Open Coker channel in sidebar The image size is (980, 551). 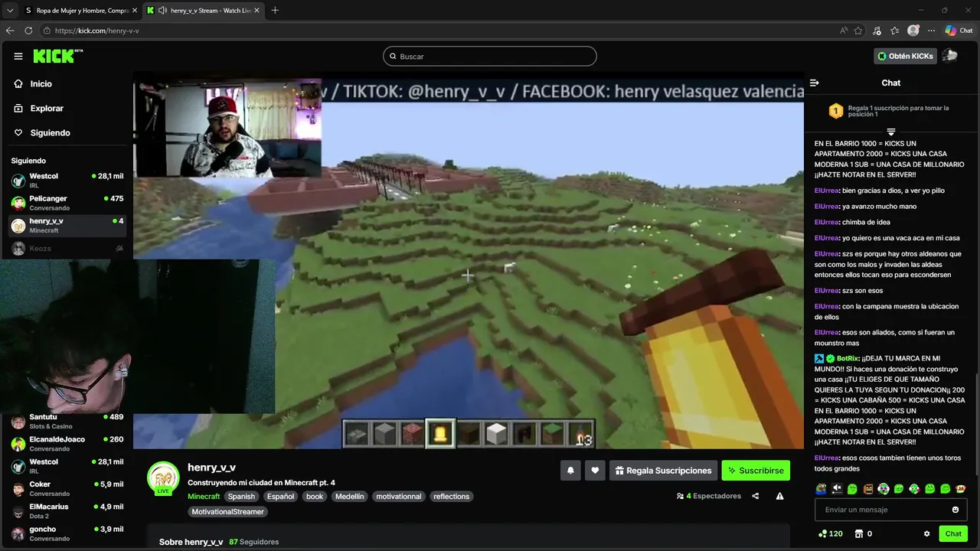[x=67, y=489]
